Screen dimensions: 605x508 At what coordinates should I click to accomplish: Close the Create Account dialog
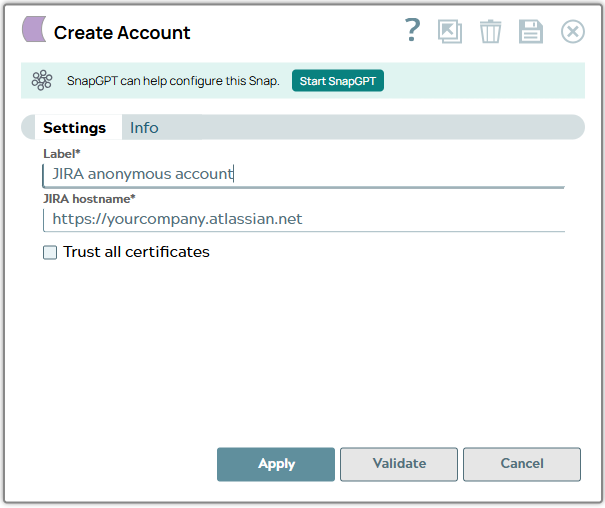pos(573,31)
